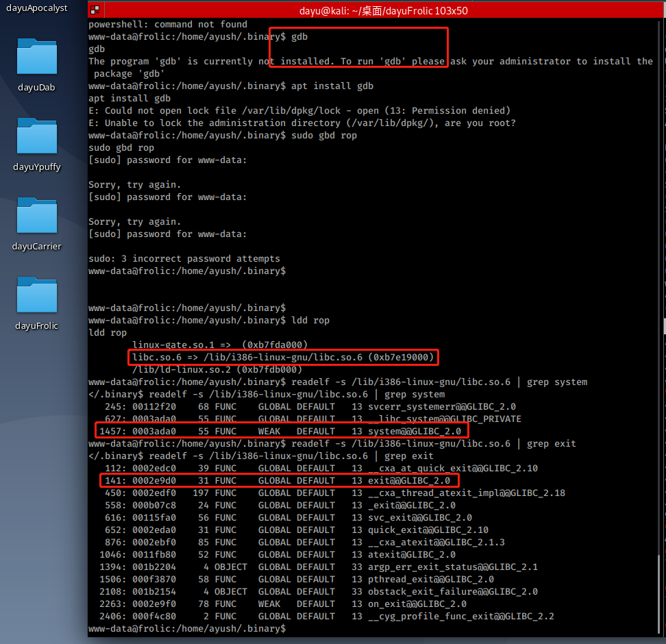
Task: Click the svcerr_systemerr@@GLIBC_2.0 row
Action: tap(310, 406)
